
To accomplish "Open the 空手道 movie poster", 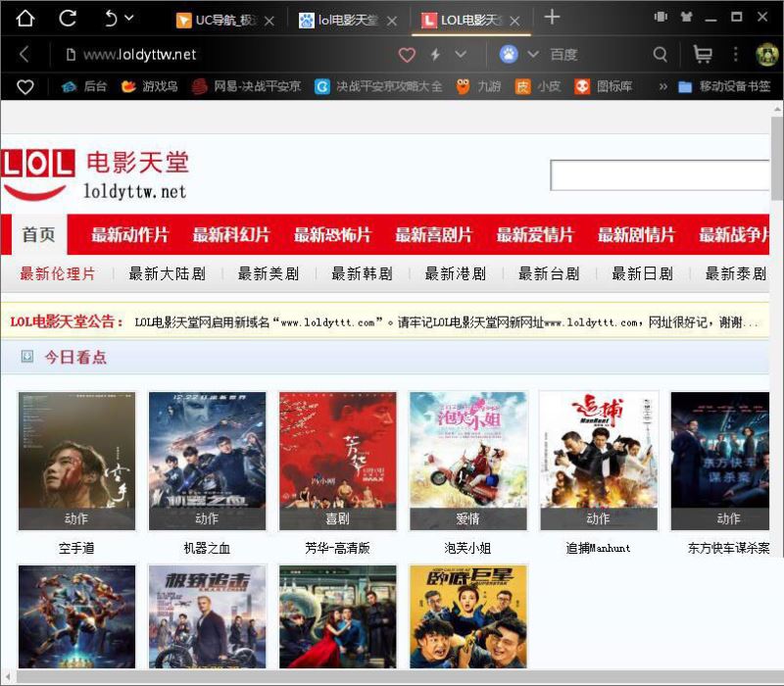I will (76, 461).
